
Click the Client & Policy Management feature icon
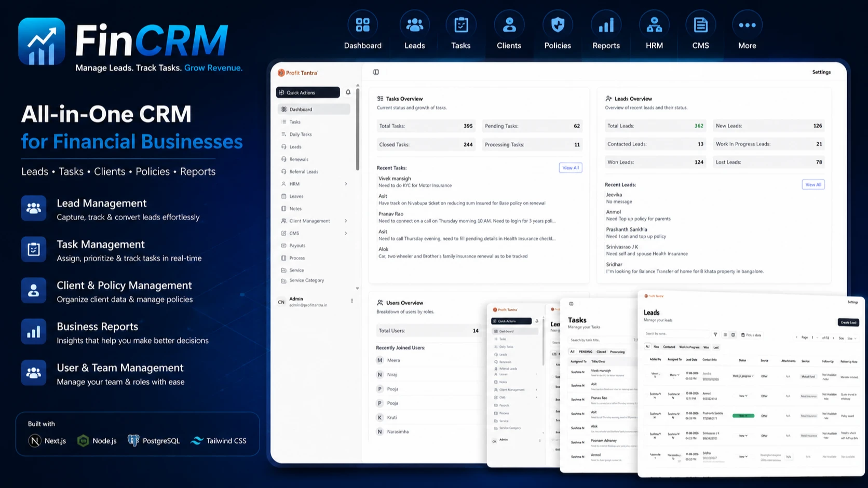pos(34,290)
